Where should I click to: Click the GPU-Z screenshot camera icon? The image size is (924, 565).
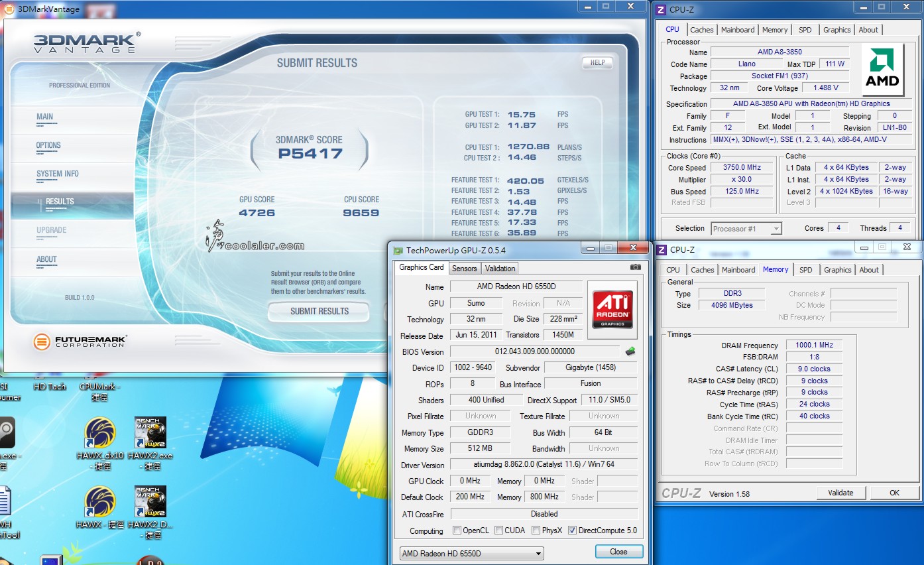pos(635,267)
